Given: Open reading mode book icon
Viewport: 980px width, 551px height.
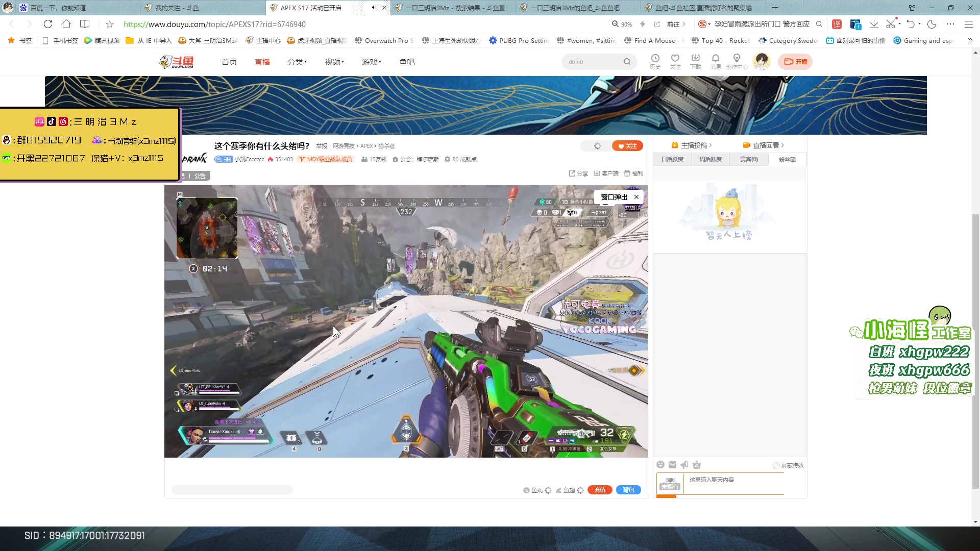Looking at the screenshot, I should pyautogui.click(x=85, y=24).
